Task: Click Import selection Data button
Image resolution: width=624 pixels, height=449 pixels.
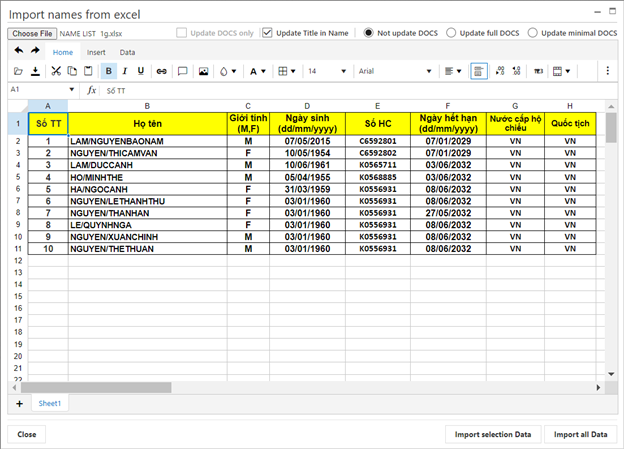Action: pyautogui.click(x=493, y=434)
